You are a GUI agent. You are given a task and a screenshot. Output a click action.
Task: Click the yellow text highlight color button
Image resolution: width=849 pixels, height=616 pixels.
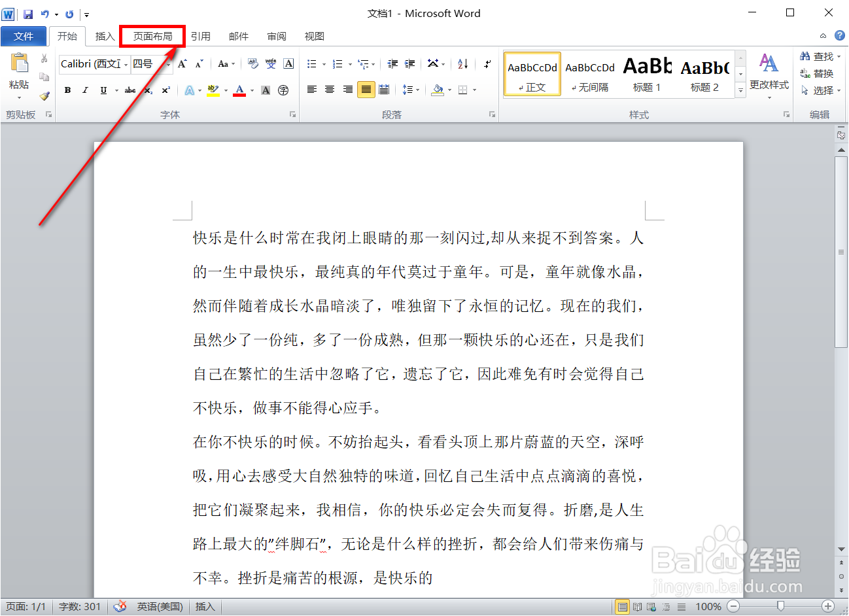point(213,90)
